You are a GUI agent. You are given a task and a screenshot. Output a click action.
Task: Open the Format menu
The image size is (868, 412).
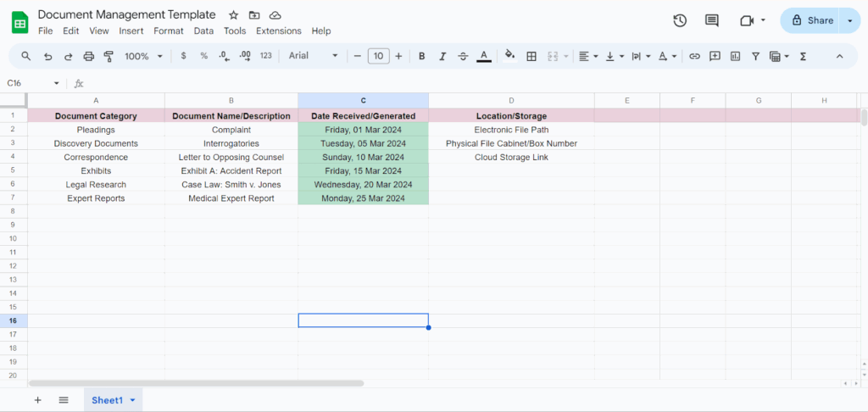point(169,31)
